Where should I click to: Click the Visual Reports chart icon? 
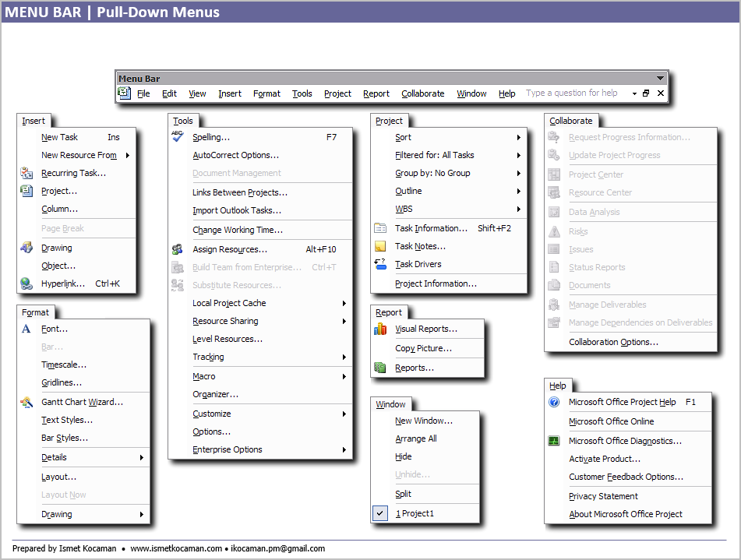pyautogui.click(x=380, y=329)
